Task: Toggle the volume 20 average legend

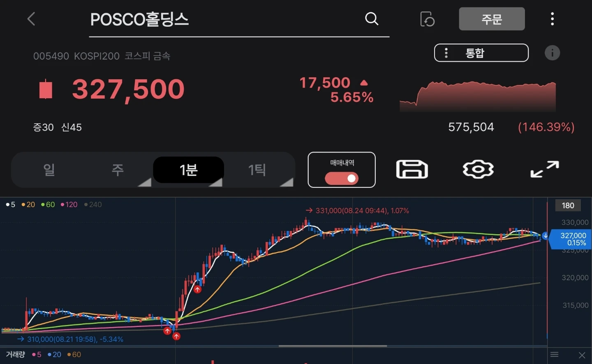Action: click(54, 355)
